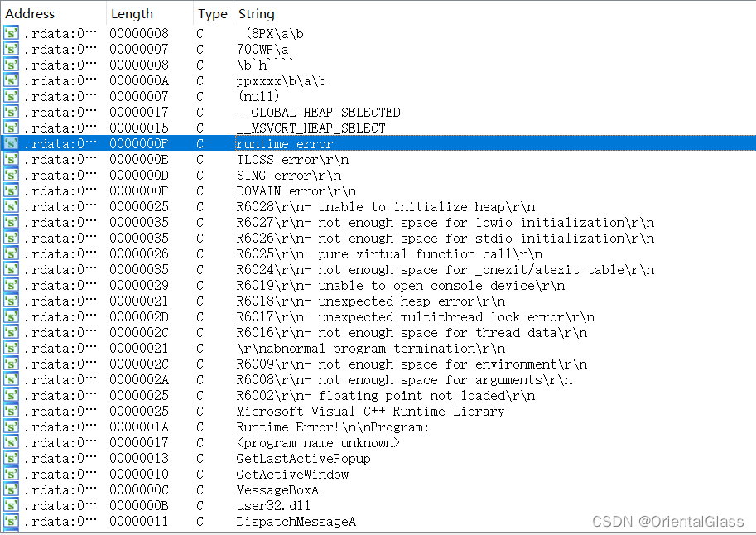Click length value 0000002D of R6017 row

[139, 317]
